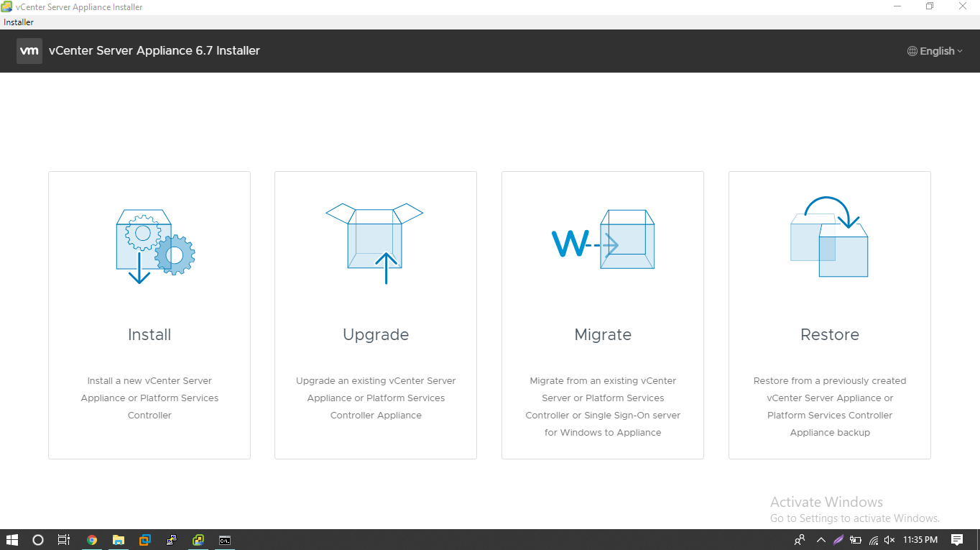Click the vm logo in header

(29, 51)
